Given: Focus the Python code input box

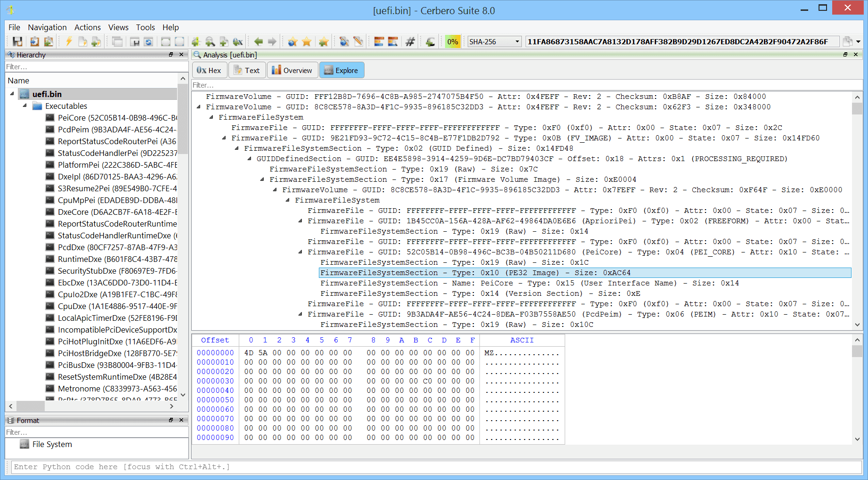Looking at the screenshot, I should click(436, 467).
